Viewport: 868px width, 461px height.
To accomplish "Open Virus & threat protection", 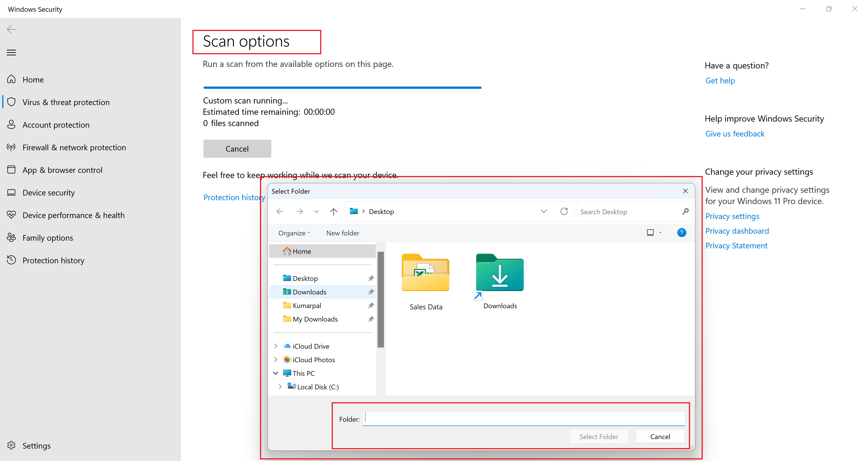I will pyautogui.click(x=66, y=102).
